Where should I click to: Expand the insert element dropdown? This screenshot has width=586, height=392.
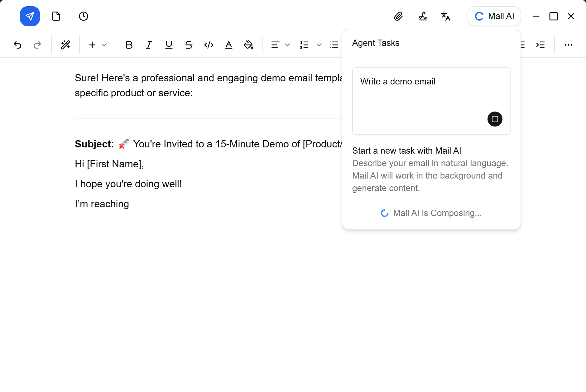coord(104,45)
